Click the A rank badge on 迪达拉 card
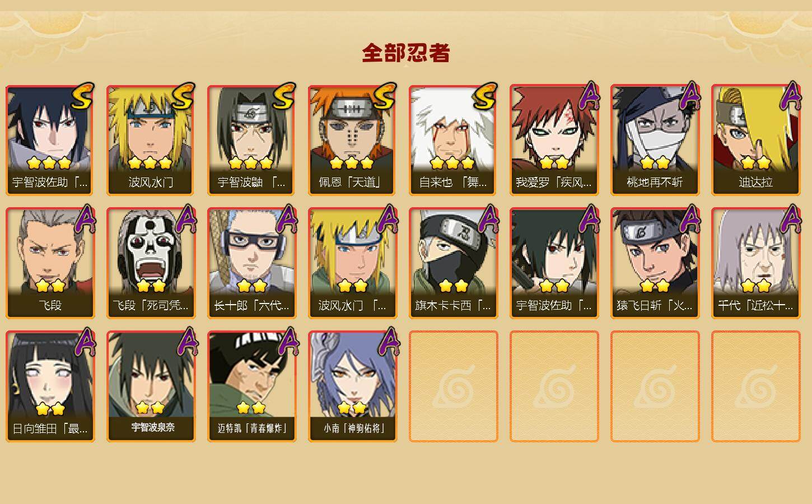The image size is (812, 504). click(790, 96)
